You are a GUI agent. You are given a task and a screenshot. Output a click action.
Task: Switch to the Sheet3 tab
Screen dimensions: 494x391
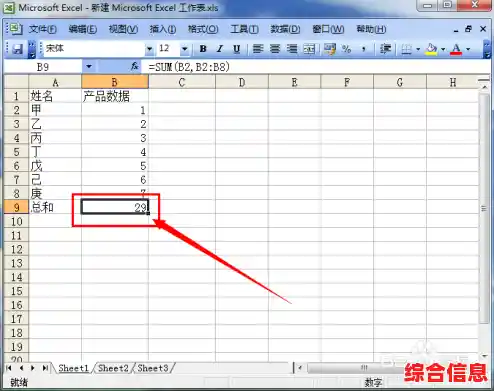[153, 368]
